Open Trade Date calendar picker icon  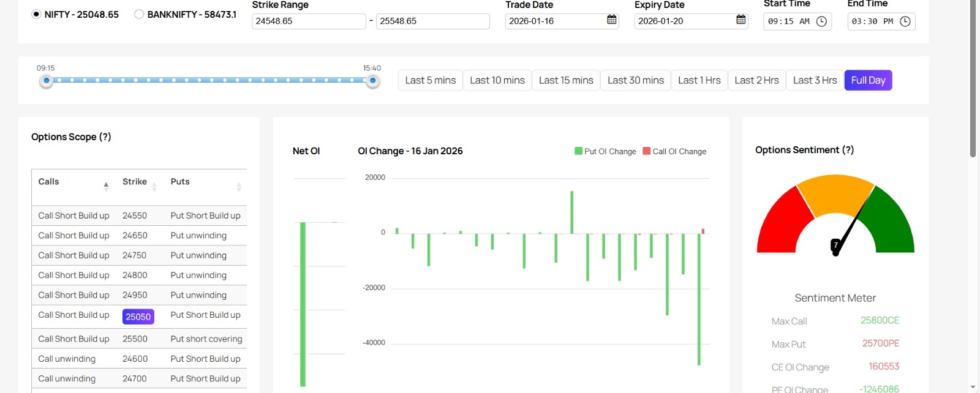click(x=611, y=20)
